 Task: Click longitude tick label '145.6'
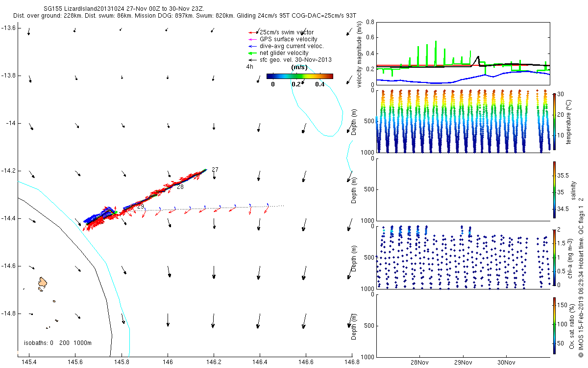click(x=75, y=363)
